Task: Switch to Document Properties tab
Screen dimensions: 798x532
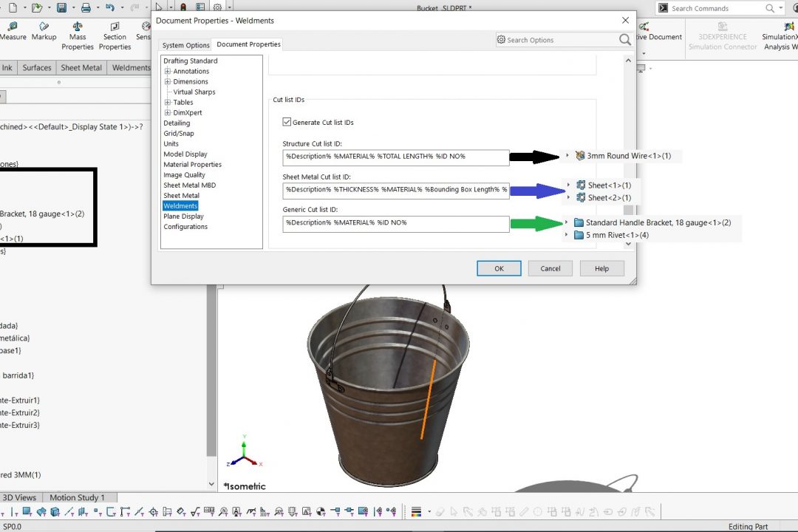Action: point(248,44)
